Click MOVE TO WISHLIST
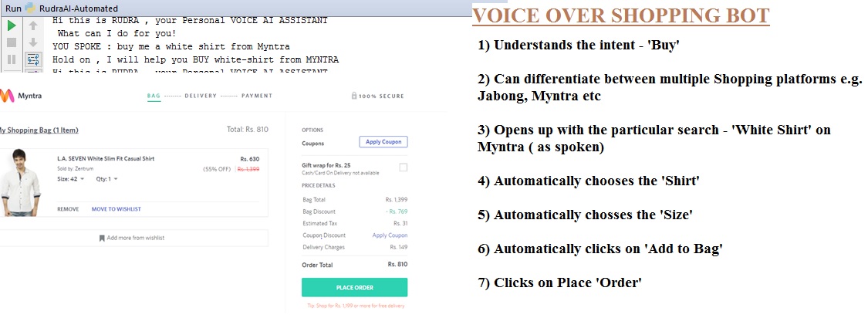868x318 pixels. (x=117, y=209)
